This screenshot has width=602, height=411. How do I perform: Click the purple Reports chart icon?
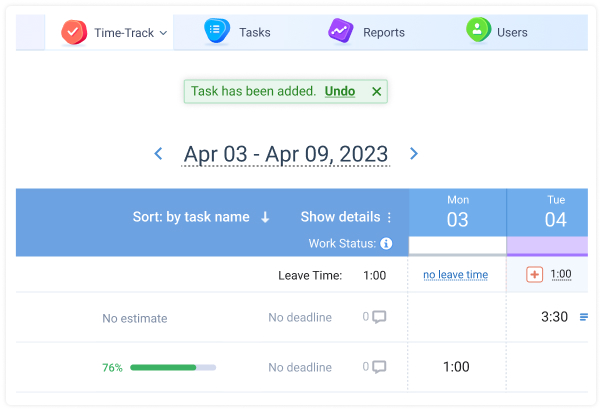341,30
